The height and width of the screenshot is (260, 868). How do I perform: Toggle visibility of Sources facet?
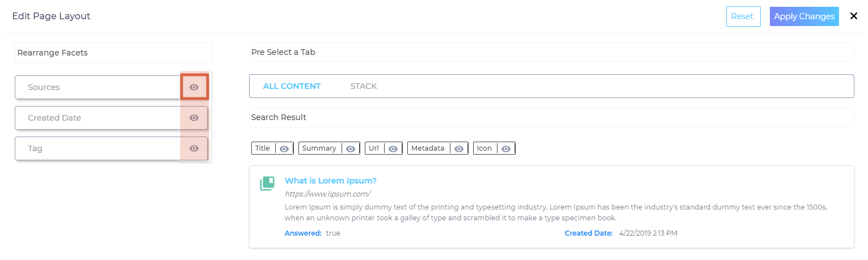194,87
